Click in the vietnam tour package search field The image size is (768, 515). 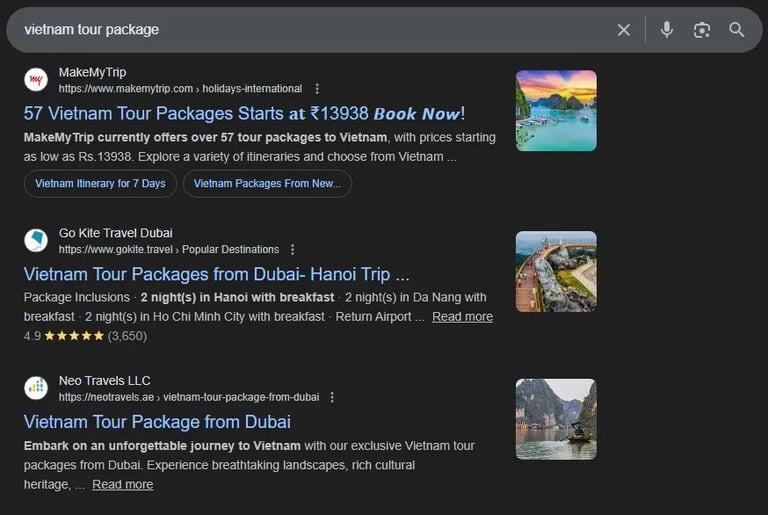pyautogui.click(x=300, y=30)
